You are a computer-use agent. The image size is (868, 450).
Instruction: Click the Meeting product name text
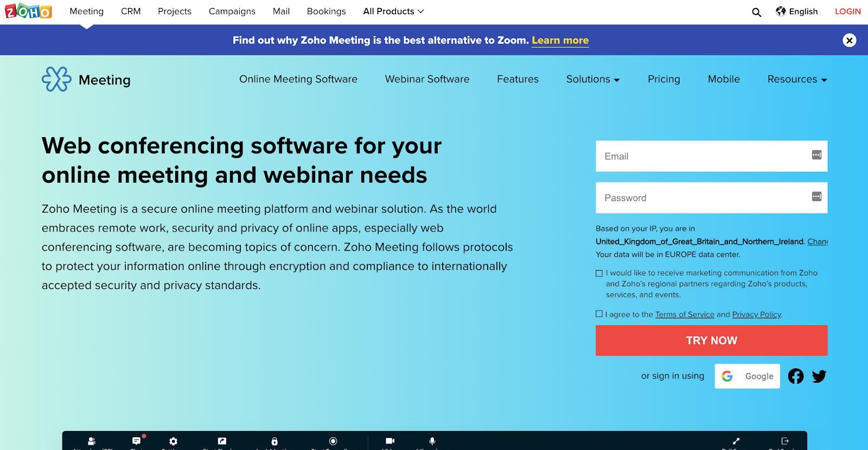click(105, 80)
